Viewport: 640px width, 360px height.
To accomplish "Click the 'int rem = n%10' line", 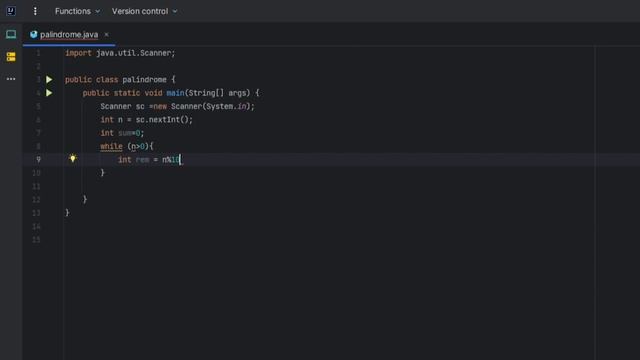I will click(x=149, y=160).
